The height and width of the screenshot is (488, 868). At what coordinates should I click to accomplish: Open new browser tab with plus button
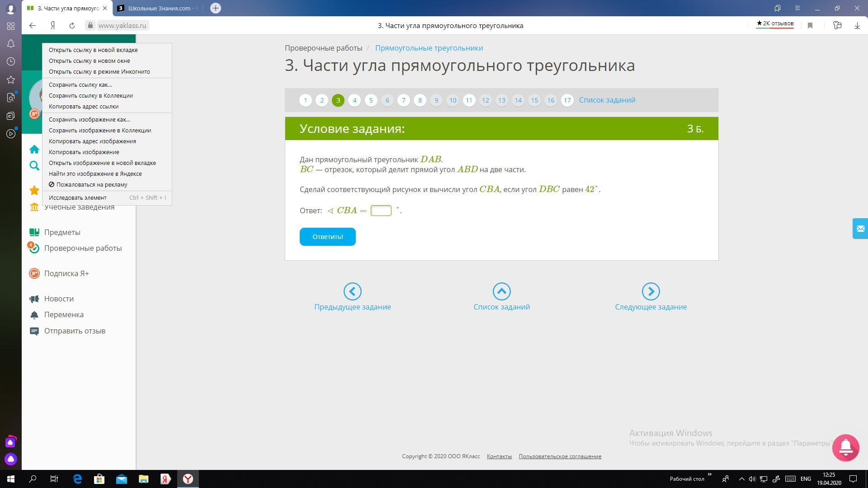click(216, 8)
